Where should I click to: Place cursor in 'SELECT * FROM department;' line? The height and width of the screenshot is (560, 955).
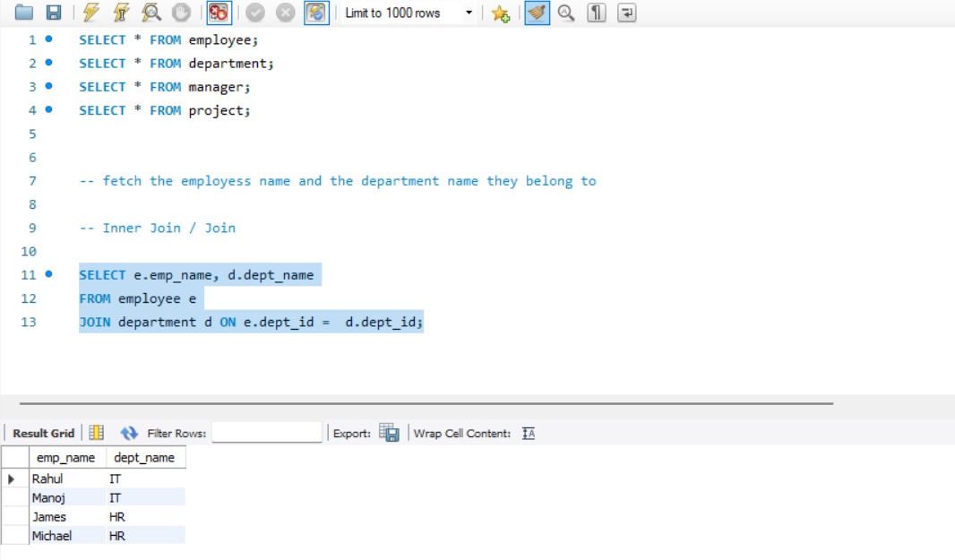point(176,64)
